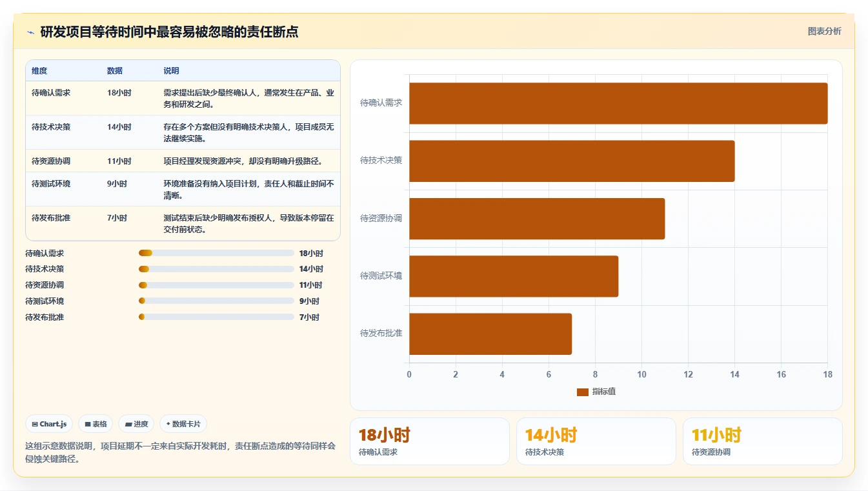868x491 pixels.
Task: Click description starting 需求提出后缺少最终确认人
Action: point(248,98)
